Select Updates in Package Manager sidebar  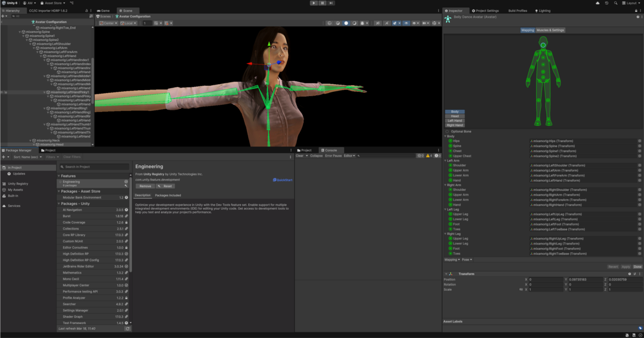(19, 173)
